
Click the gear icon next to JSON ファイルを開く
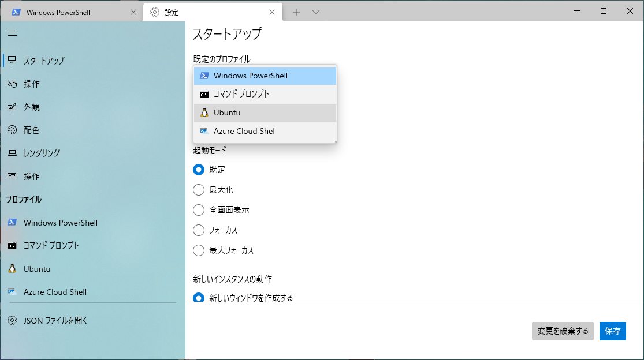point(12,320)
